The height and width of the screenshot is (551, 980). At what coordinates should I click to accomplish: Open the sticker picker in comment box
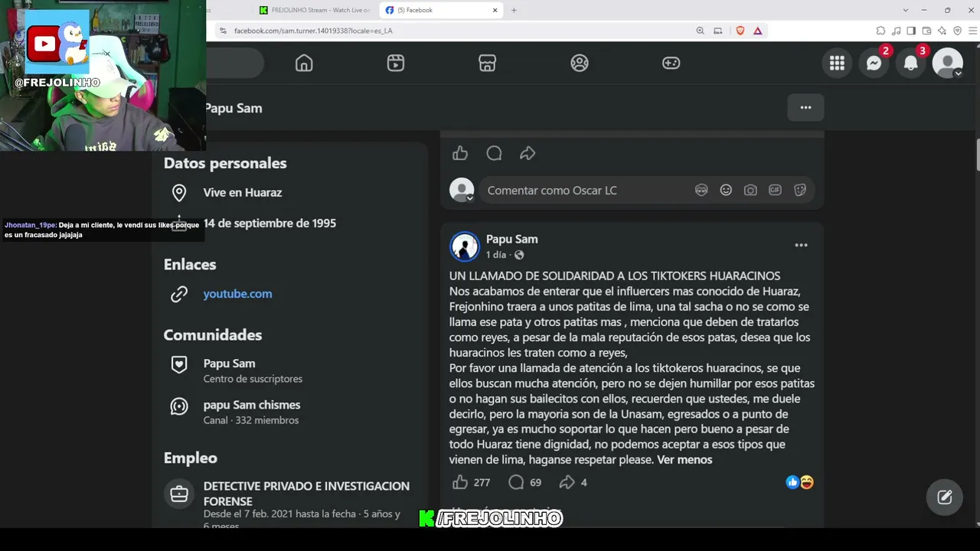coord(800,191)
